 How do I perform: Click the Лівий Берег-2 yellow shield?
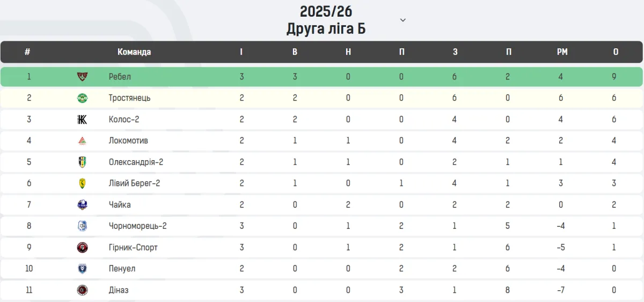(82, 183)
